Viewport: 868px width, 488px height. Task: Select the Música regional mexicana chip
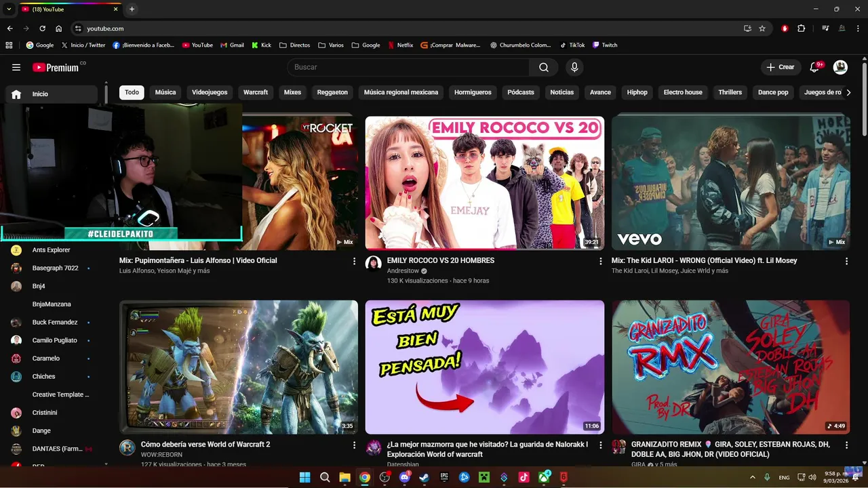[x=401, y=92]
